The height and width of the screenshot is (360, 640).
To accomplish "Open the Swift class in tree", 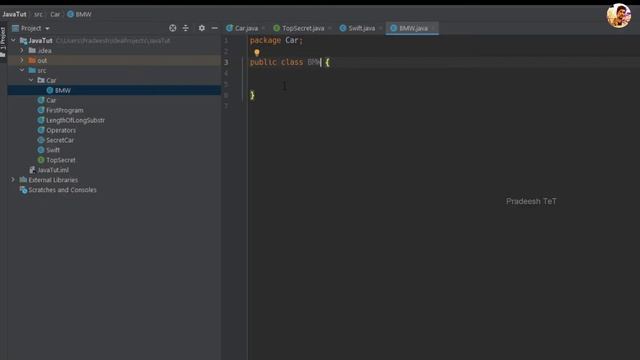I will click(53, 150).
